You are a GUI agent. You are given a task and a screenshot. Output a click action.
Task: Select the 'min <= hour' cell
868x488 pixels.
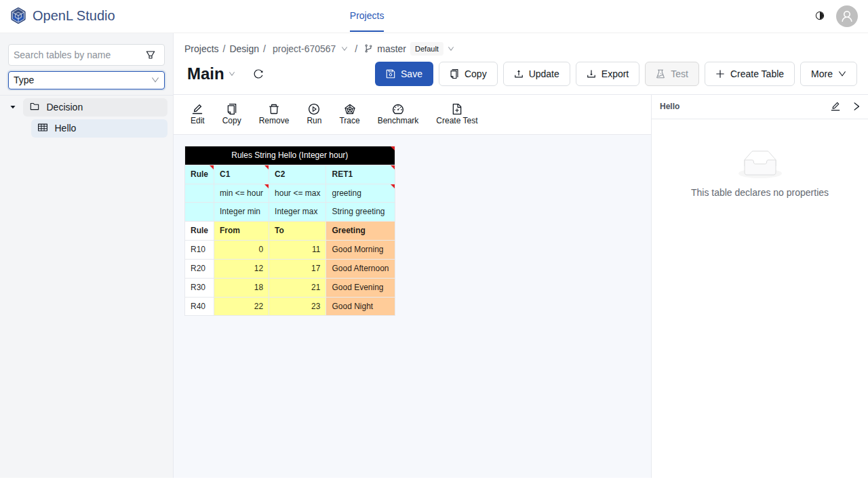tap(241, 193)
